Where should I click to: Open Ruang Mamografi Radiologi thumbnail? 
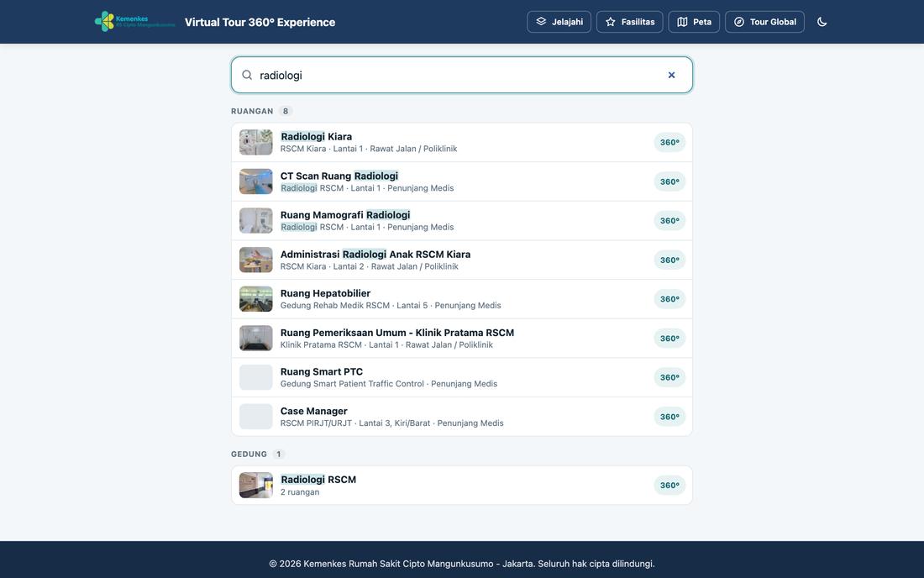click(255, 220)
